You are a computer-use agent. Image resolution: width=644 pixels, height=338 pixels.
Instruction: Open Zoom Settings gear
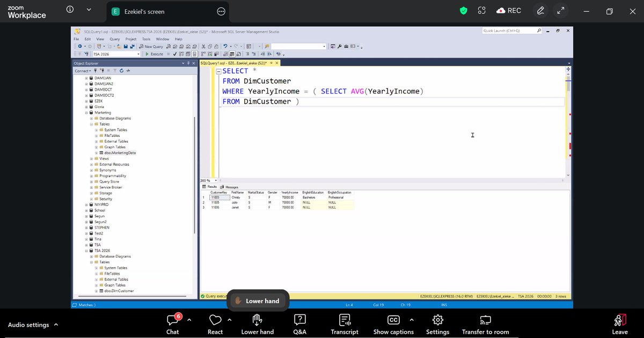point(437,324)
